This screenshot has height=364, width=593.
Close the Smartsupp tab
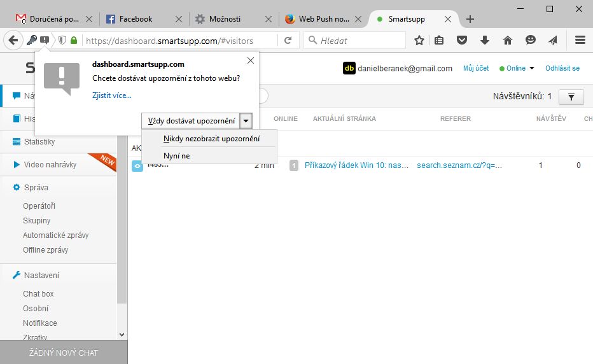coord(447,19)
